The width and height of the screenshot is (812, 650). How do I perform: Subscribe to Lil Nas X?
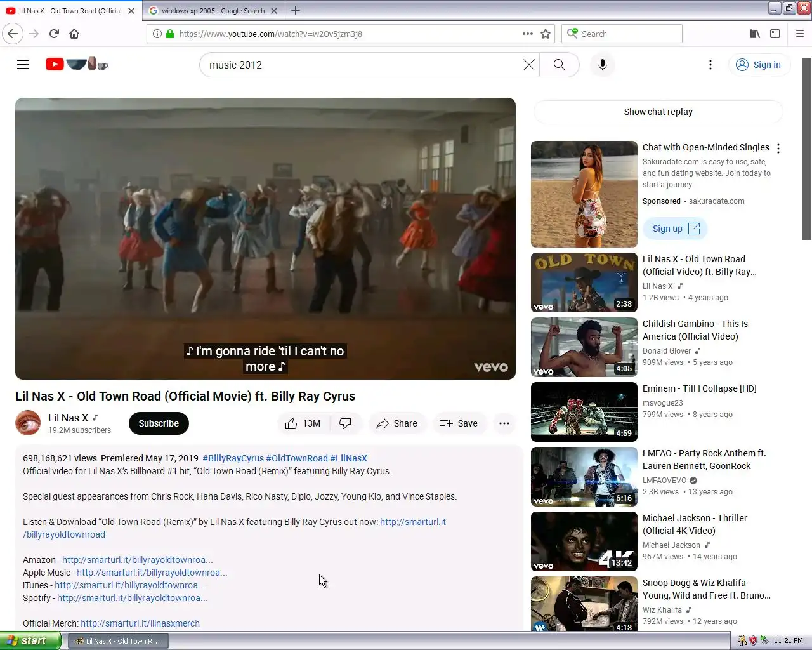pos(159,423)
